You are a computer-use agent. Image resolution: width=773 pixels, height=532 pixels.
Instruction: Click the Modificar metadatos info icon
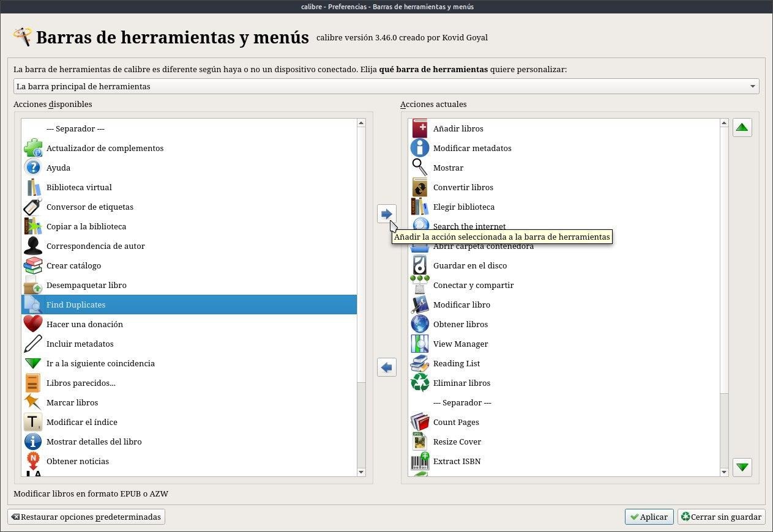[x=420, y=148]
